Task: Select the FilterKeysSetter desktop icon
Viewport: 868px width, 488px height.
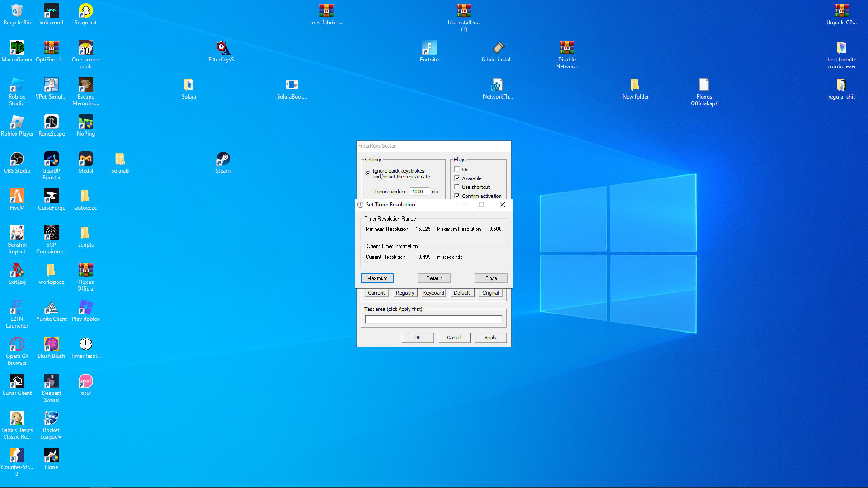Action: 223,48
